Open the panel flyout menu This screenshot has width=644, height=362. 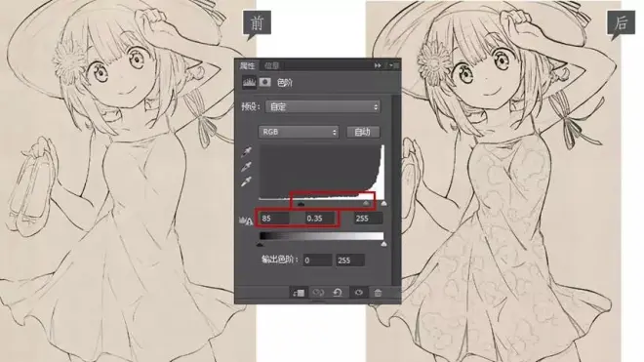[394, 65]
